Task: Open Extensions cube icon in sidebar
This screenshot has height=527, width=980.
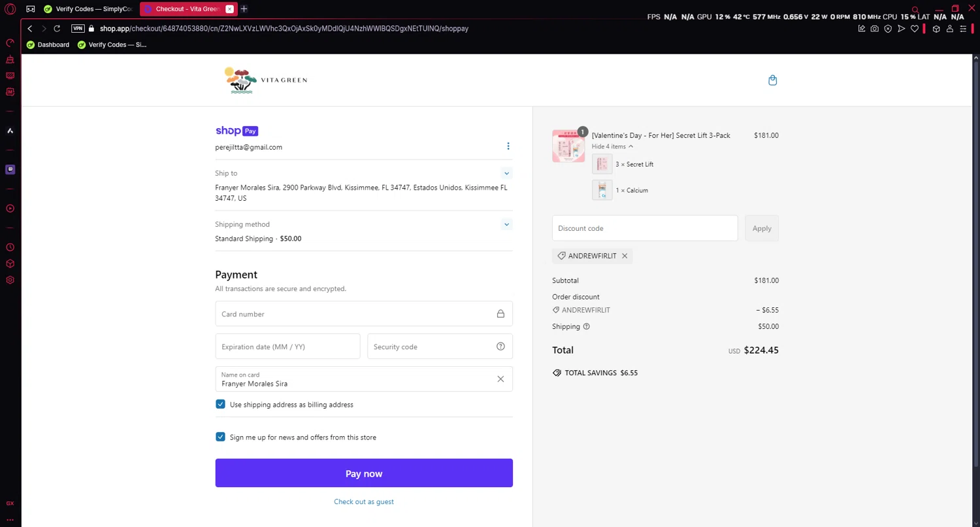Action: click(x=10, y=263)
